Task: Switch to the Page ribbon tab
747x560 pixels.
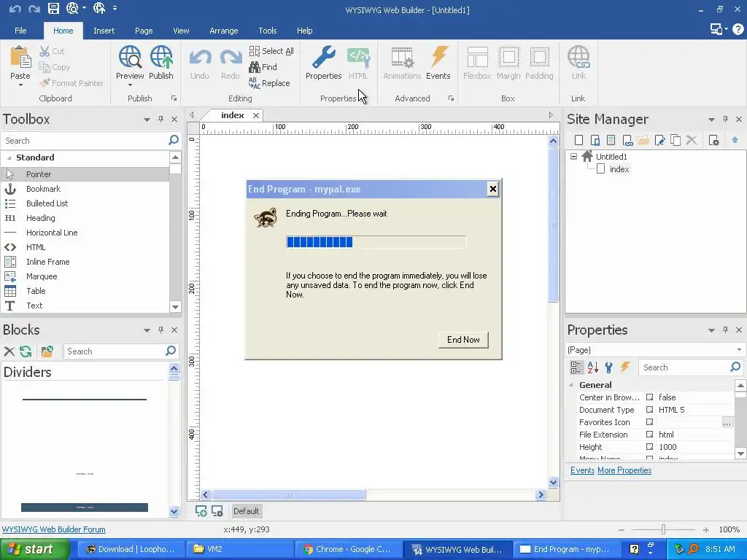Action: pyautogui.click(x=144, y=31)
